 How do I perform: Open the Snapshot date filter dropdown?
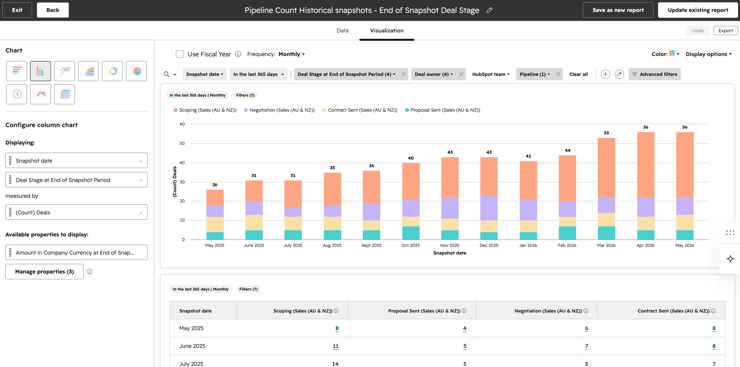[205, 74]
